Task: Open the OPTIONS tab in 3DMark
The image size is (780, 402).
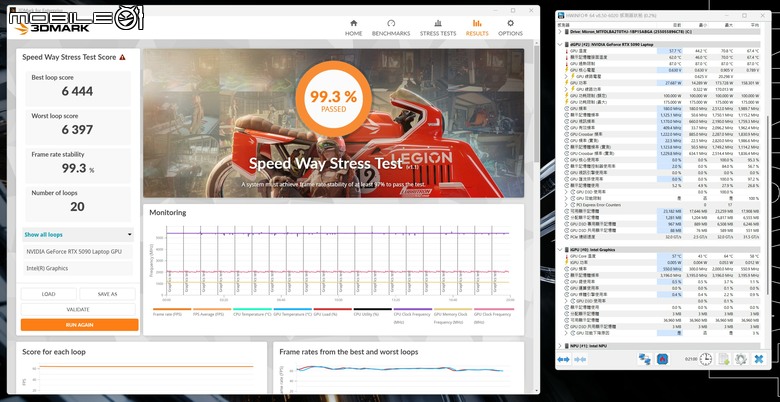Action: click(x=510, y=28)
